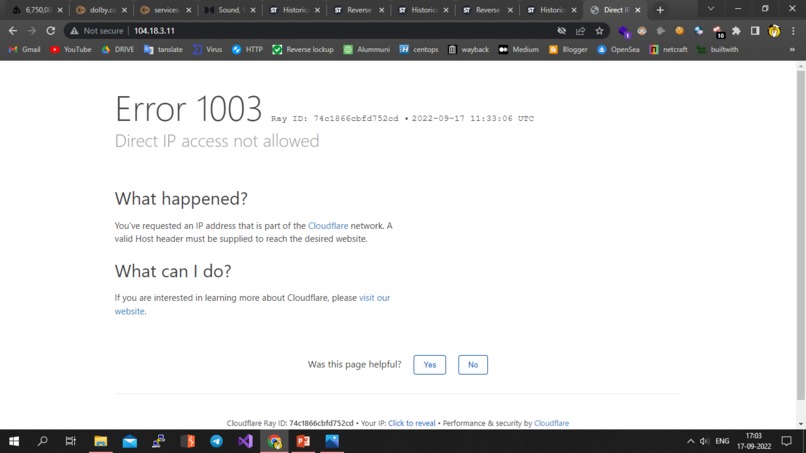
Task: Open the tab search dropdown arrow
Action: (x=711, y=9)
